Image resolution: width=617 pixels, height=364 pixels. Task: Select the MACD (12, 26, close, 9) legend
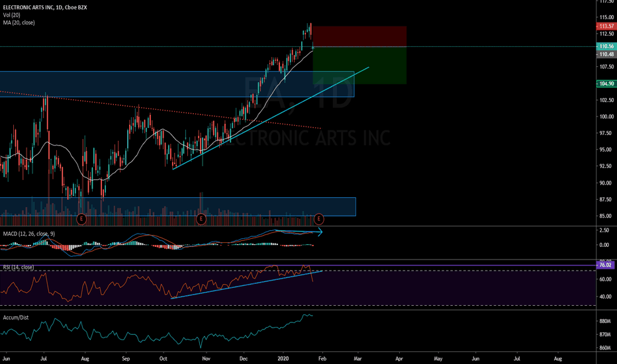coord(29,234)
